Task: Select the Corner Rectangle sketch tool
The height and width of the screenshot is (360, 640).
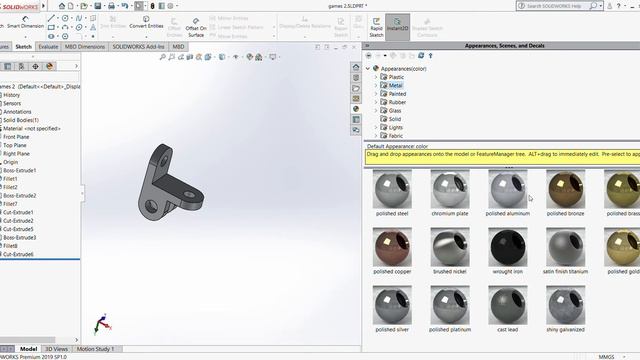Action: coord(51,27)
